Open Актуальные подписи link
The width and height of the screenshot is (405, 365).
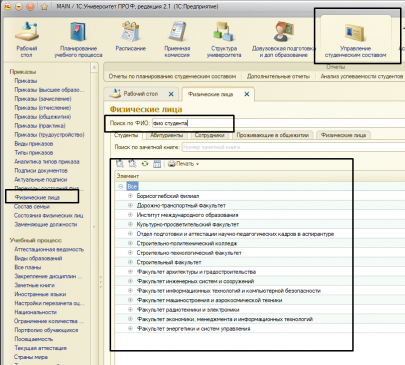click(40, 179)
